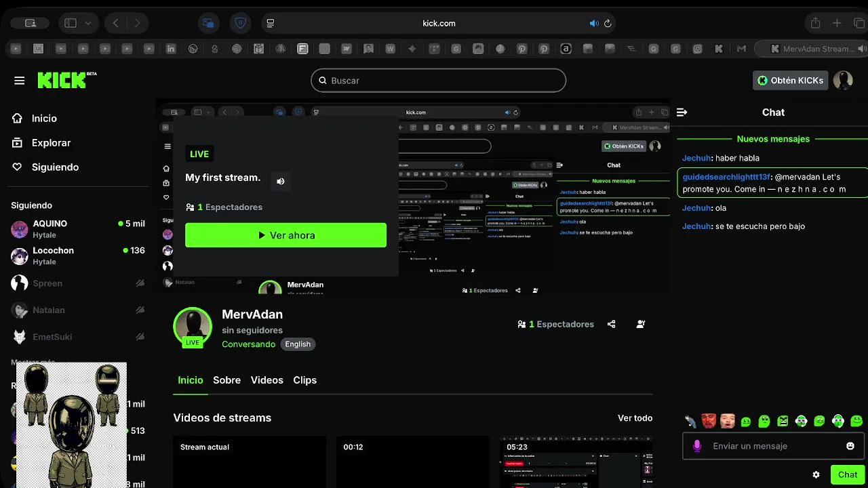Open the user profile avatar menu

point(843,80)
